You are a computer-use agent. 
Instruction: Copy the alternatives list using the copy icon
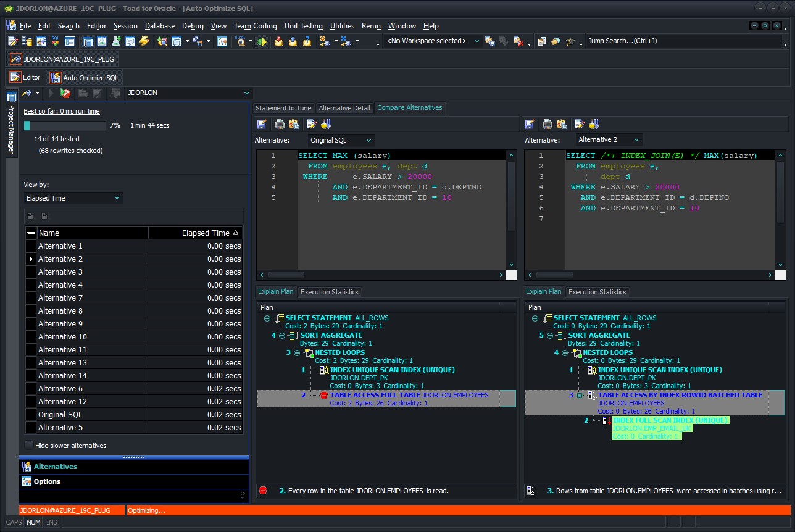30,216
